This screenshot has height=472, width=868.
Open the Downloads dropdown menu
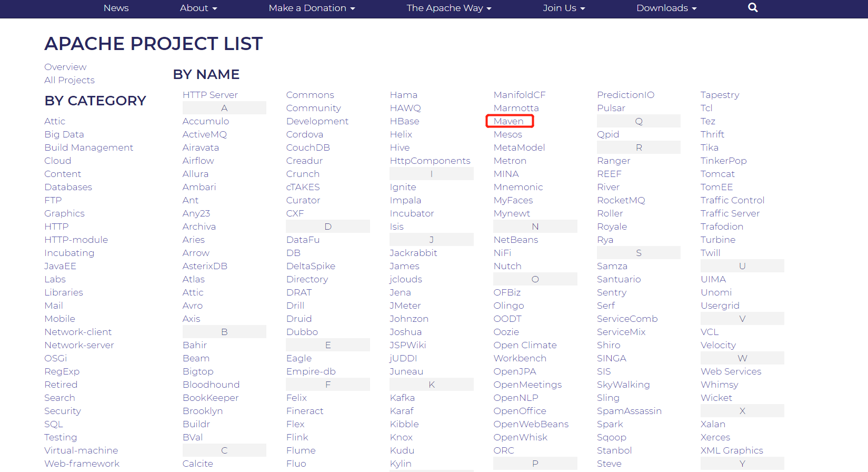(x=666, y=8)
